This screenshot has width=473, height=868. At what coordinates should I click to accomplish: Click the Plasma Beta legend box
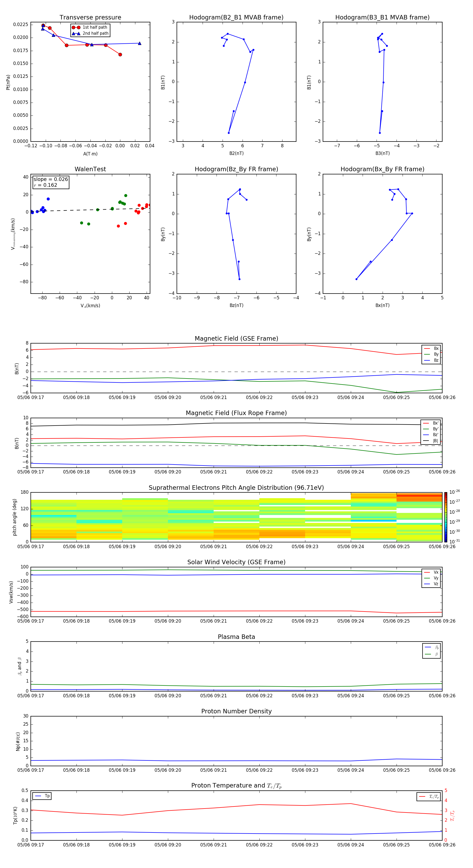pyautogui.click(x=431, y=651)
